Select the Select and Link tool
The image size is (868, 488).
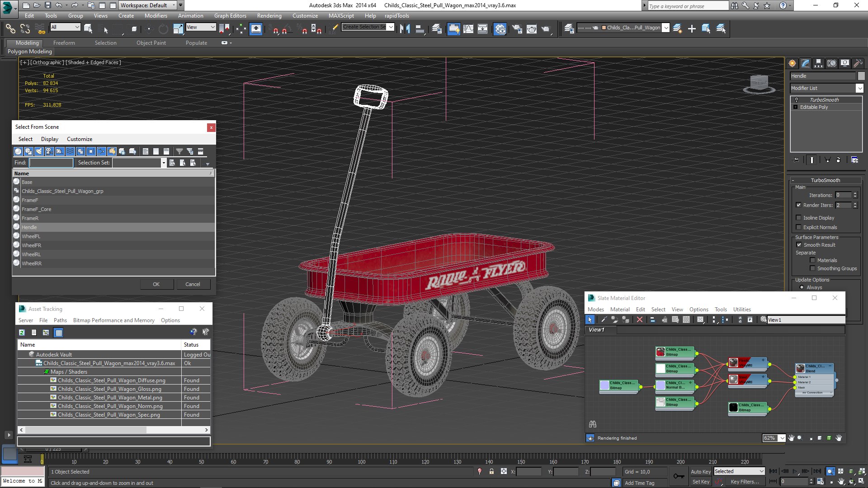point(10,29)
